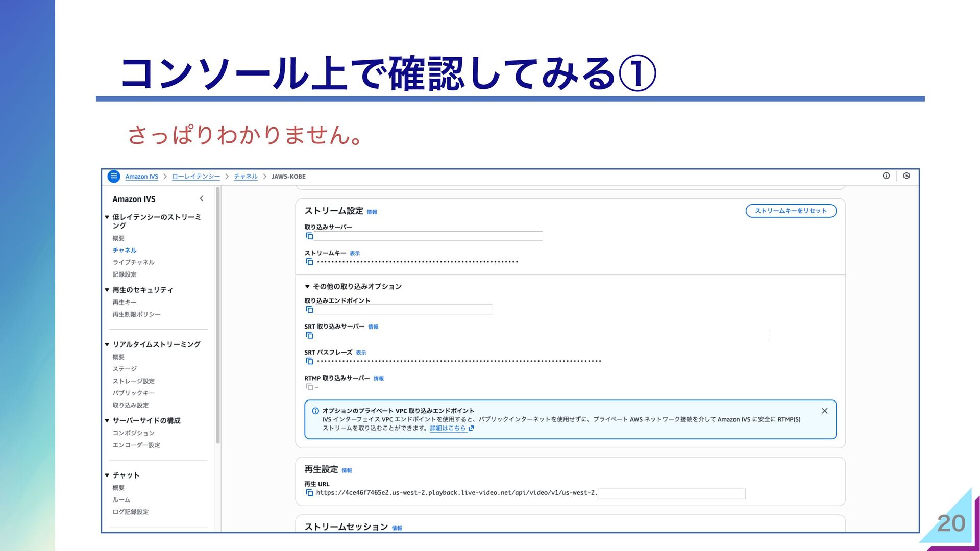The width and height of the screenshot is (980, 551).
Task: Collapse the 再生のセキュリティ sidebar group
Action: [x=107, y=290]
